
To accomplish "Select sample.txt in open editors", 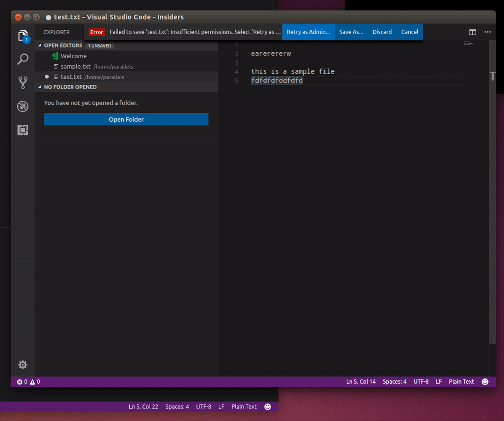I will [x=126, y=67].
